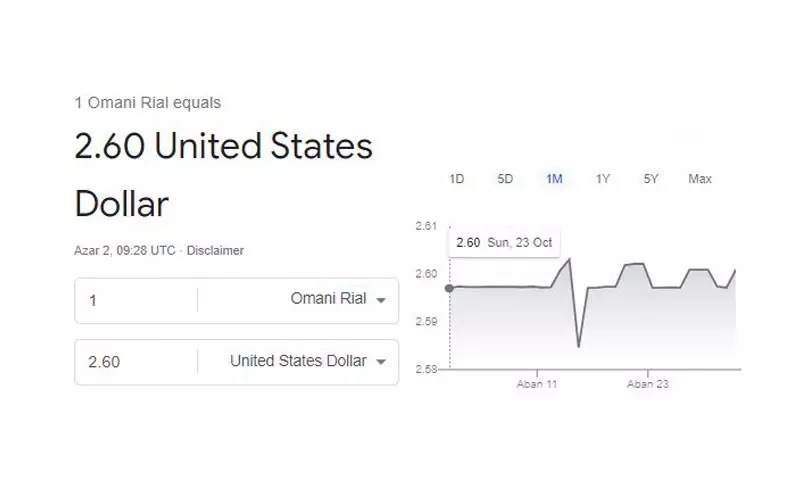Click the Sun, 23 Oct tooltip
Screen dimensions: 800x500
(504, 242)
